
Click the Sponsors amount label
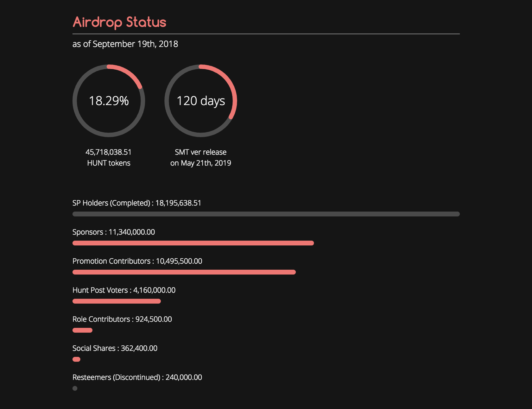(x=113, y=232)
